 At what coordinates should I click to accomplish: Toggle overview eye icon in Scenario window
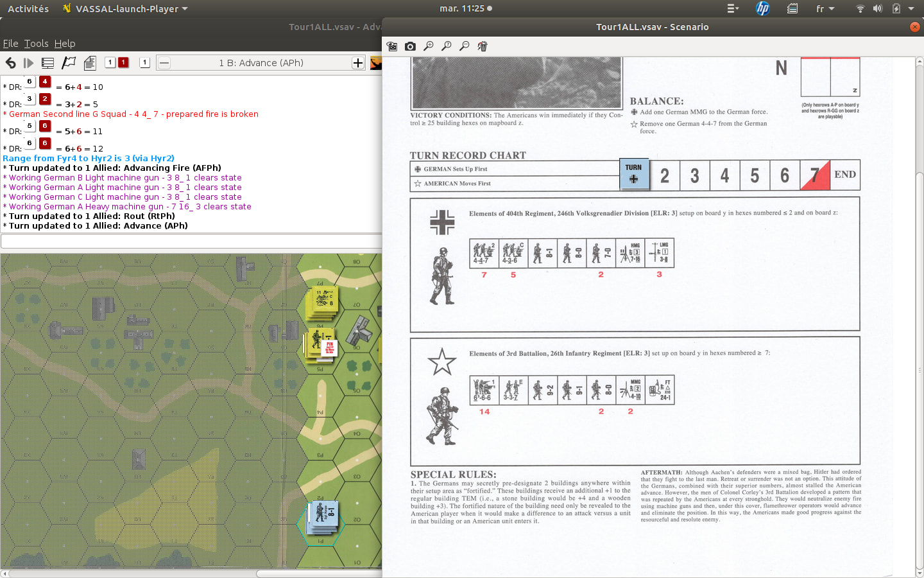pos(392,46)
